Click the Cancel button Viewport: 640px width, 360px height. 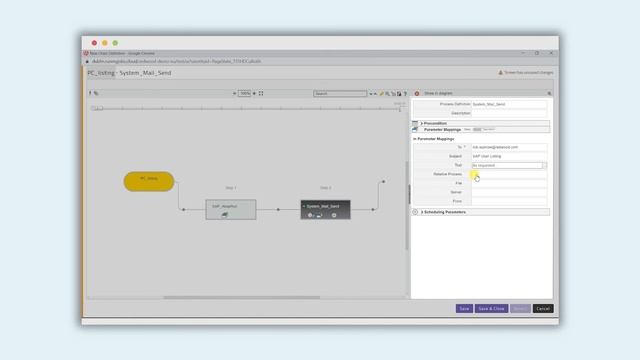(543, 309)
